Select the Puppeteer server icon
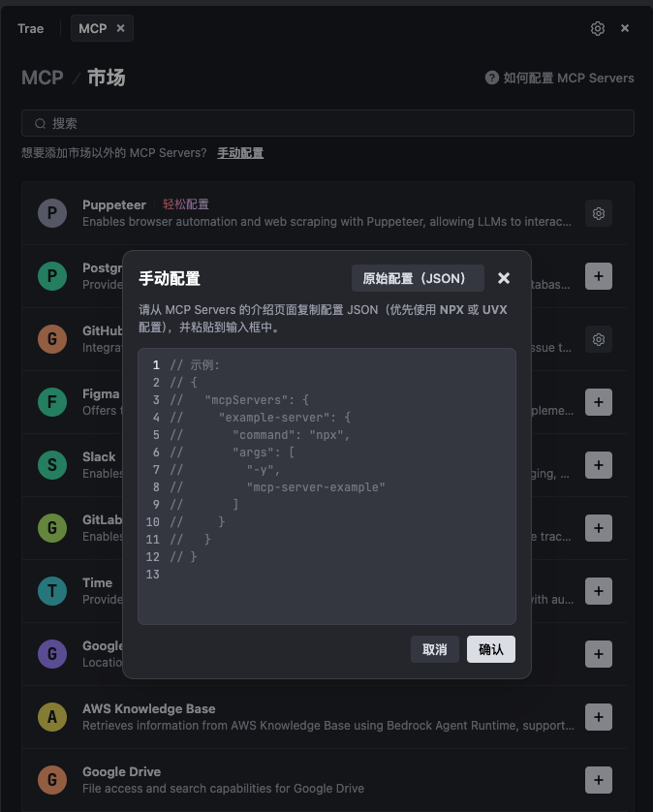This screenshot has width=653, height=812. click(51, 213)
